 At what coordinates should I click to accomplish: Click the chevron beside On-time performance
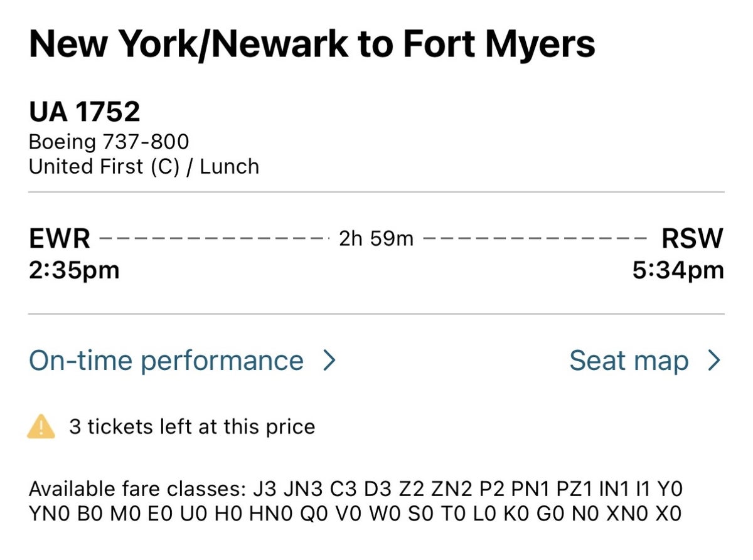329,361
